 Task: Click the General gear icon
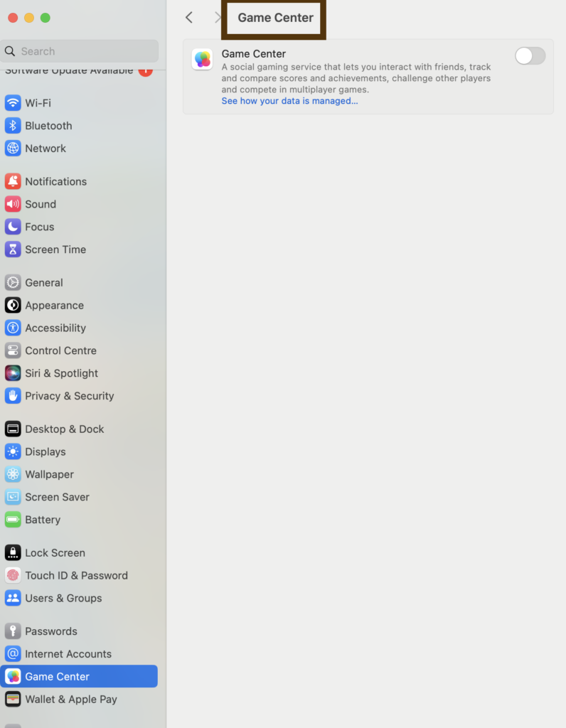coord(13,282)
